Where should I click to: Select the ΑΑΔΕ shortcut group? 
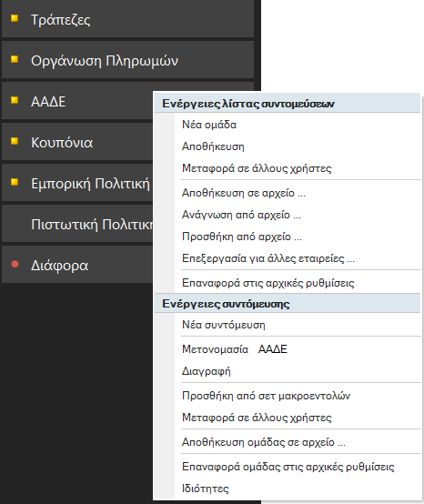77,101
